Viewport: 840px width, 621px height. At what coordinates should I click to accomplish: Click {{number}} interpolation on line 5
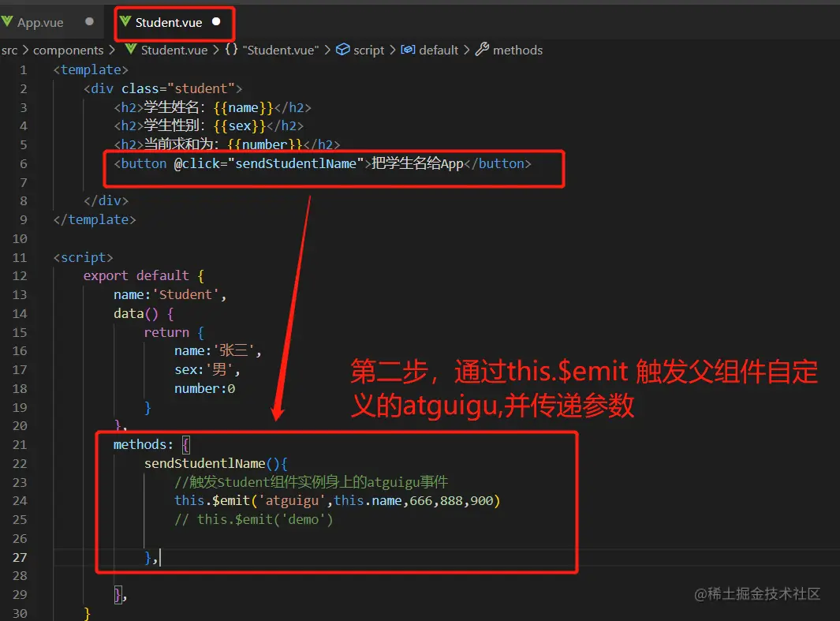pos(265,144)
